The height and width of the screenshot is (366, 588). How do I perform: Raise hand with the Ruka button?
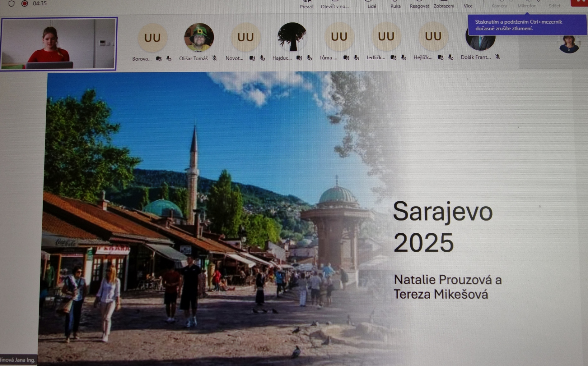coord(395,4)
